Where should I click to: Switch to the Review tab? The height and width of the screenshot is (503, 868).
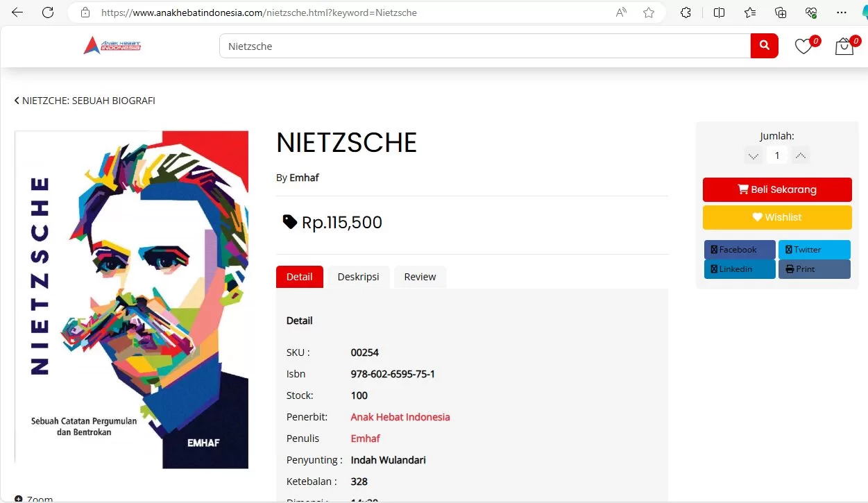click(x=420, y=277)
